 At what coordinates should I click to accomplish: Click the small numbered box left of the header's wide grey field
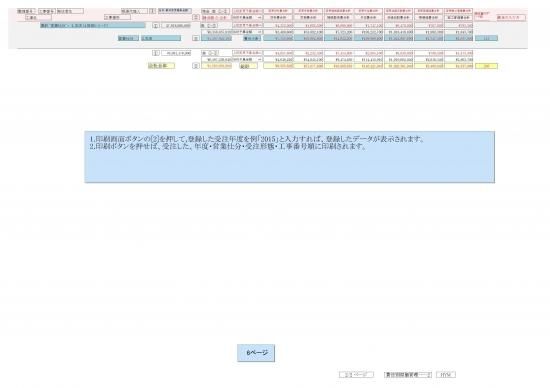click(x=152, y=11)
